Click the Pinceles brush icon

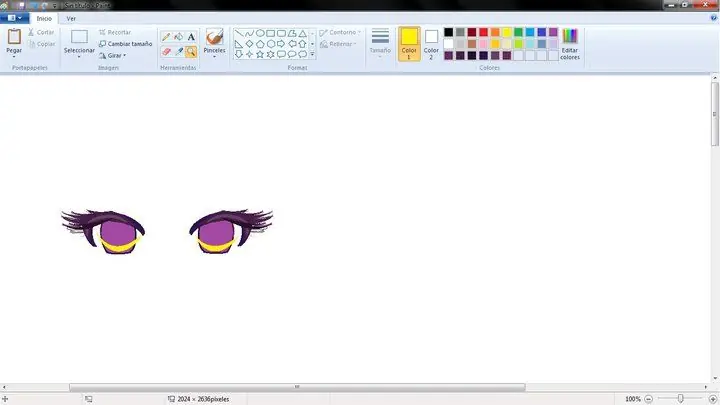[x=214, y=37]
